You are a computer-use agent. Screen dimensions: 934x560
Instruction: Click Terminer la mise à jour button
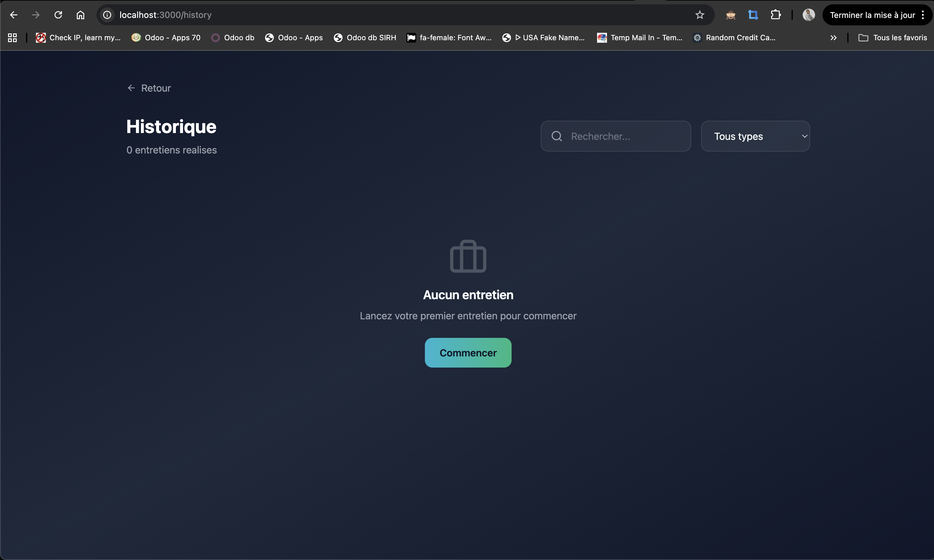pos(872,15)
